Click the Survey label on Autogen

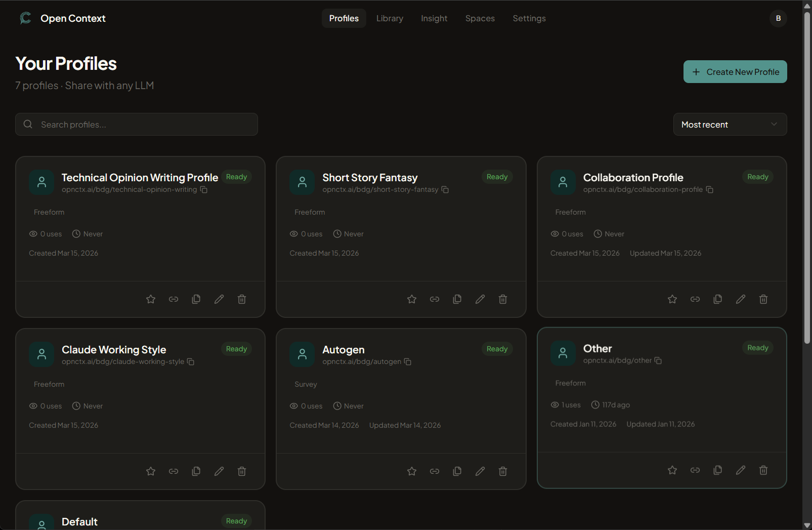coord(306,384)
